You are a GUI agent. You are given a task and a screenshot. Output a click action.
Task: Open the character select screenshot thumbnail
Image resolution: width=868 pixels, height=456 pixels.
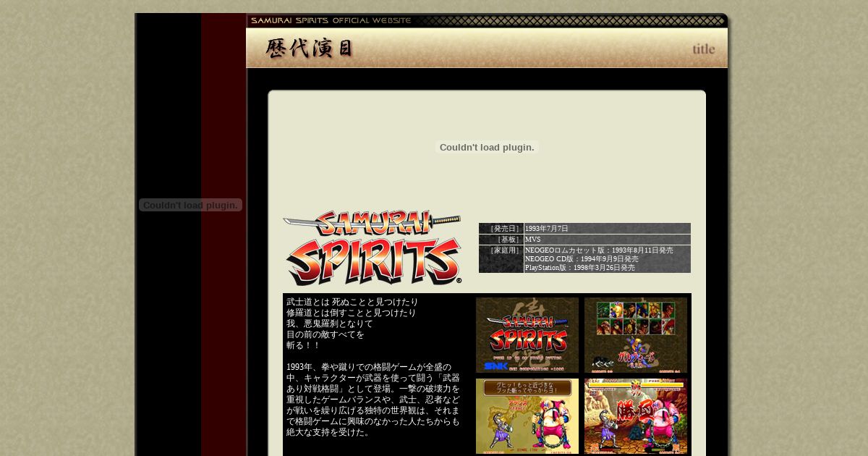pos(636,335)
